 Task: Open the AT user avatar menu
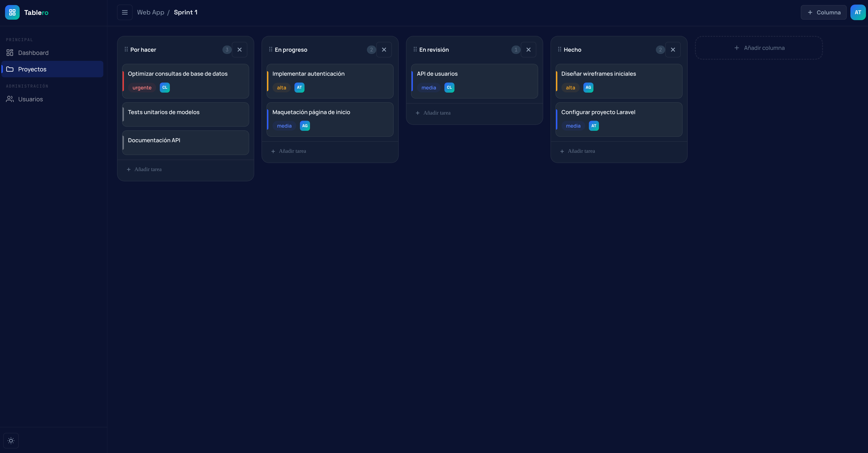(858, 13)
